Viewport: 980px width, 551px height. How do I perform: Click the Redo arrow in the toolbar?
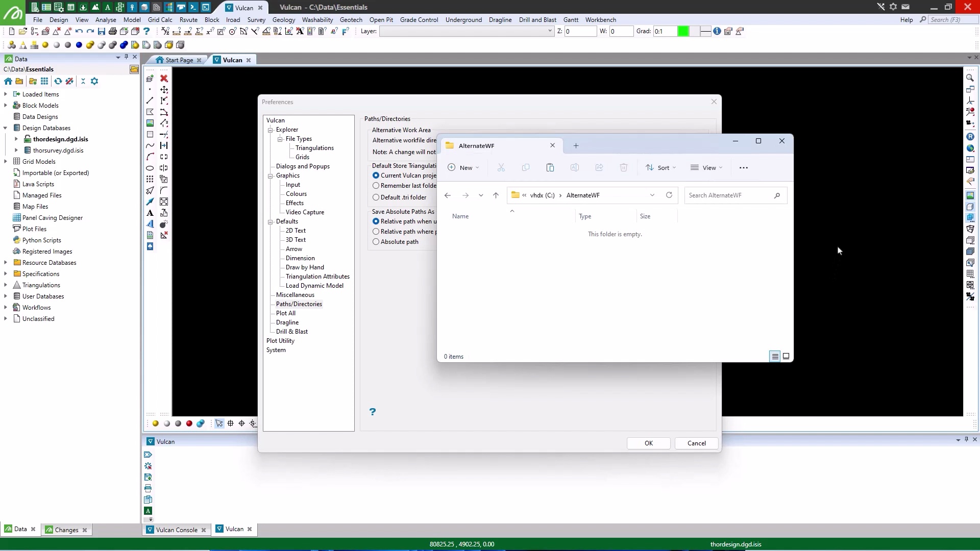[90, 32]
